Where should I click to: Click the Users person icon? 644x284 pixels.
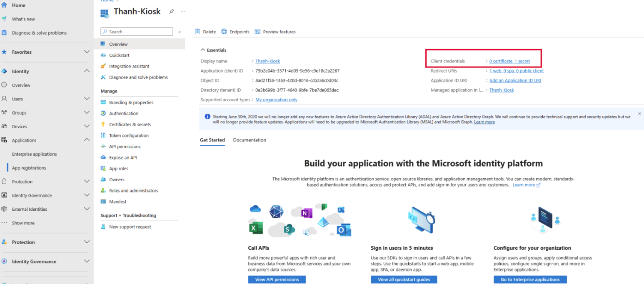pyautogui.click(x=4, y=99)
